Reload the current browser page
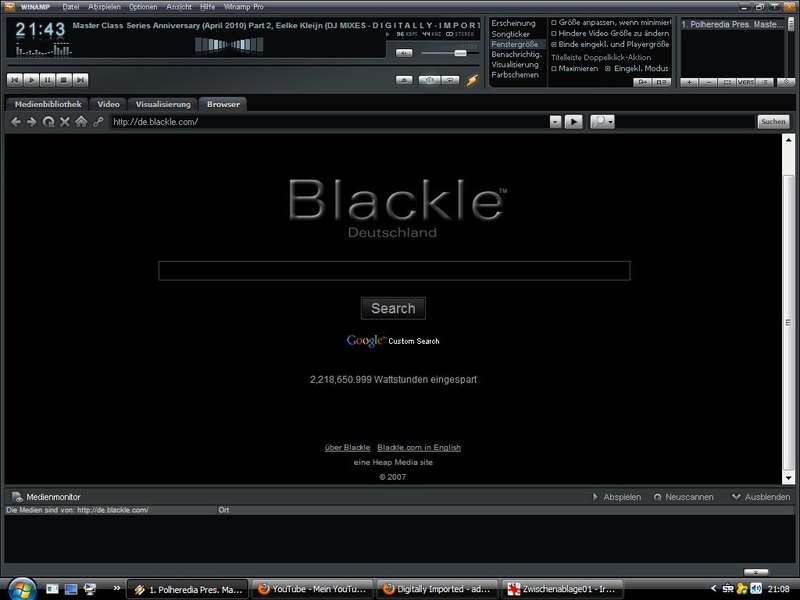Screen dimensions: 800x600 click(48, 122)
